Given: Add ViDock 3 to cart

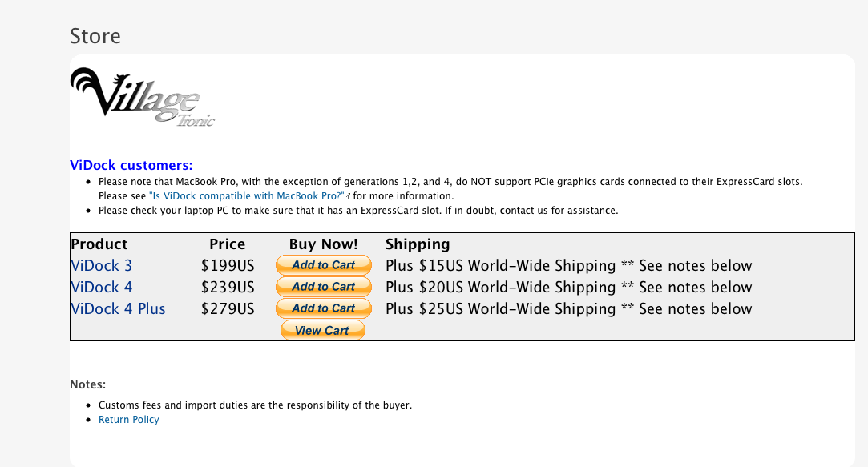Looking at the screenshot, I should pos(323,265).
